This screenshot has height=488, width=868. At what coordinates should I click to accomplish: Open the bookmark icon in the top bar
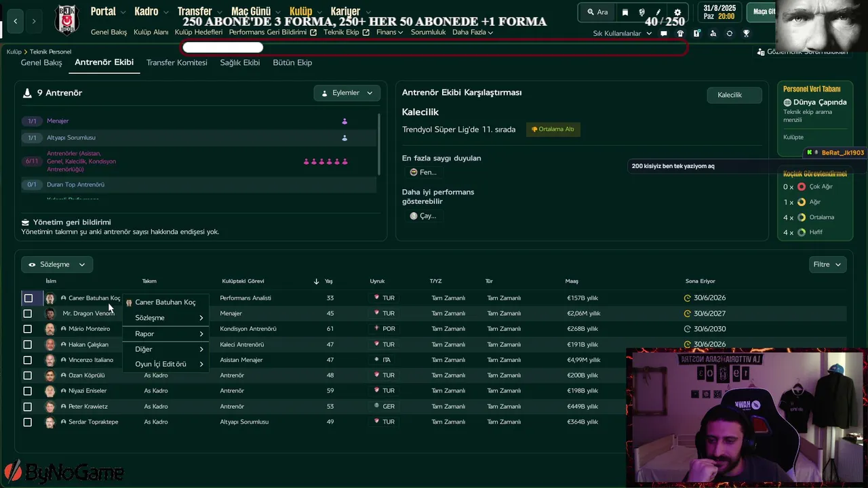[625, 12]
